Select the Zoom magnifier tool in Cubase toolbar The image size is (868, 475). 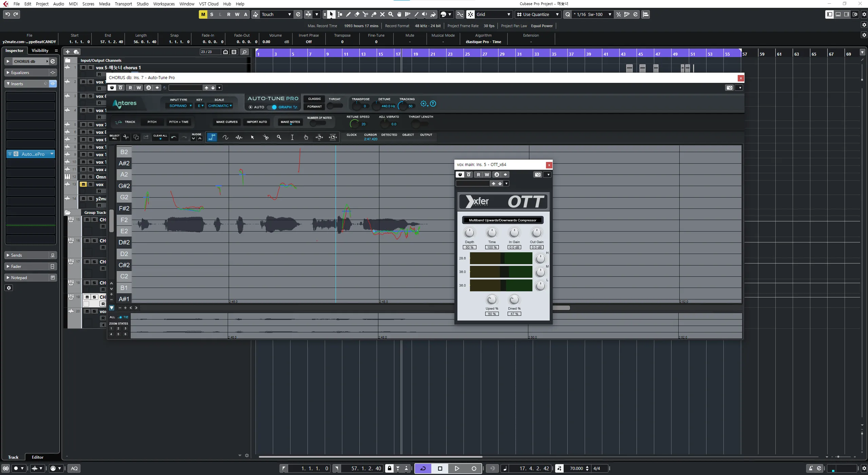[391, 14]
